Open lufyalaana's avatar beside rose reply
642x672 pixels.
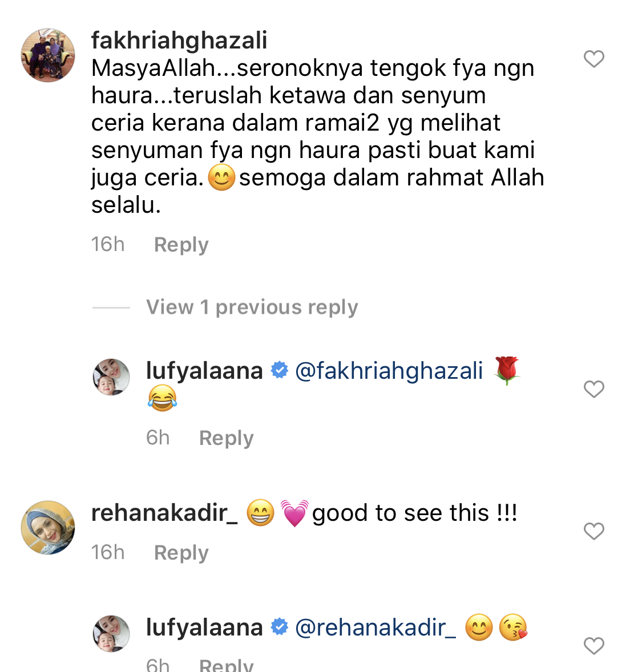(x=111, y=377)
